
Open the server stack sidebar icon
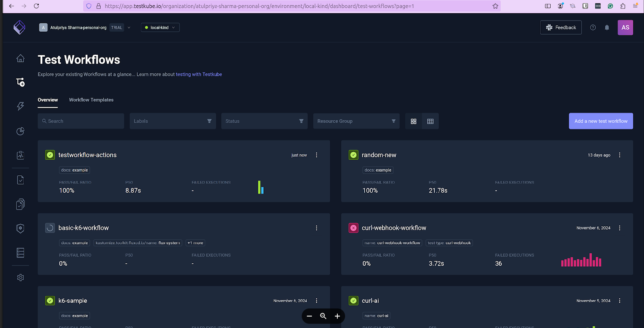pyautogui.click(x=21, y=252)
